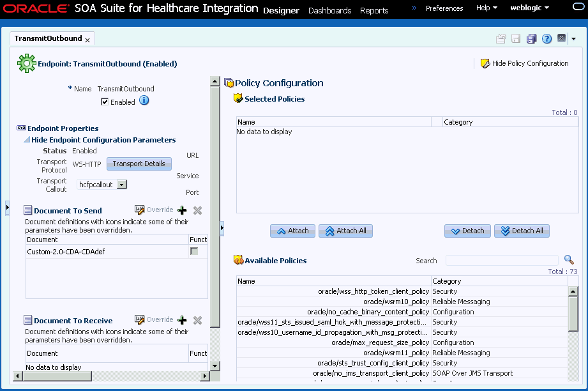Click left panel vertical scrollbar down arrow
The width and height of the screenshot is (588, 391).
[x=215, y=365]
